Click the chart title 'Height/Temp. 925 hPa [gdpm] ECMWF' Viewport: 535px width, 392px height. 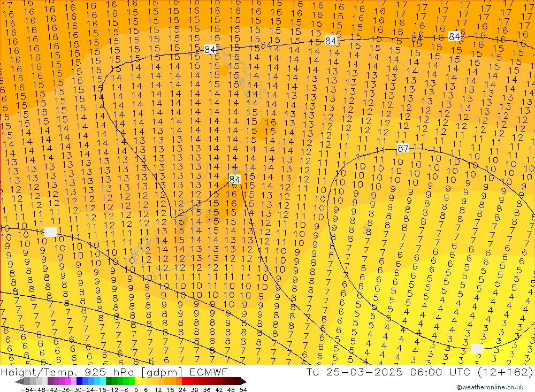pyautogui.click(x=113, y=372)
